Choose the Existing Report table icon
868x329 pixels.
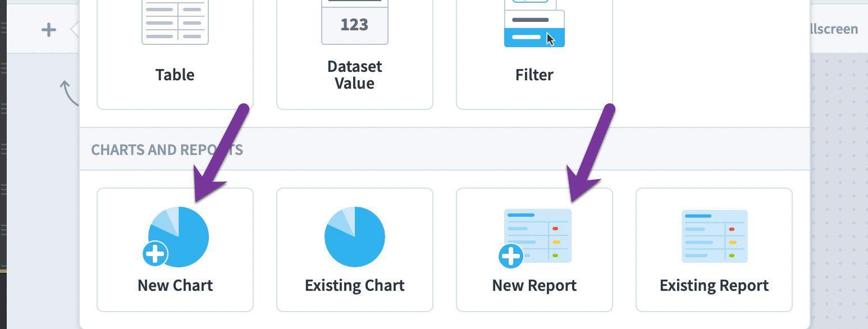point(714,236)
